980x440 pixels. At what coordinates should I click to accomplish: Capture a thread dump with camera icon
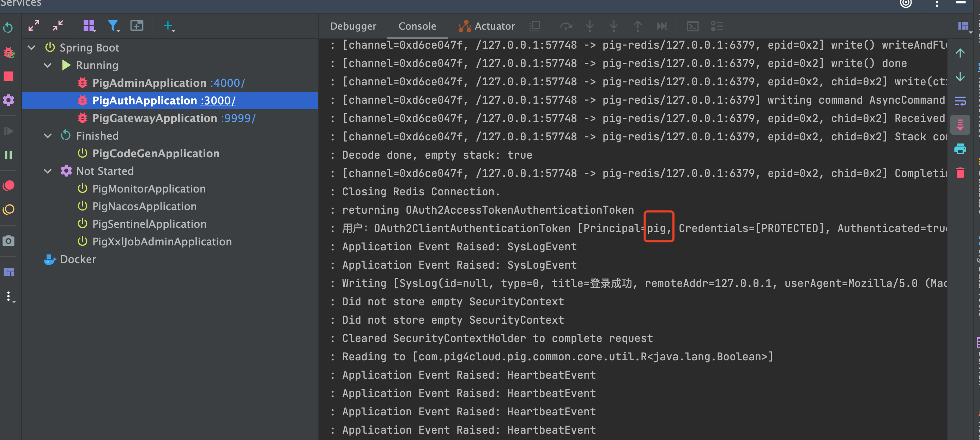coord(8,240)
